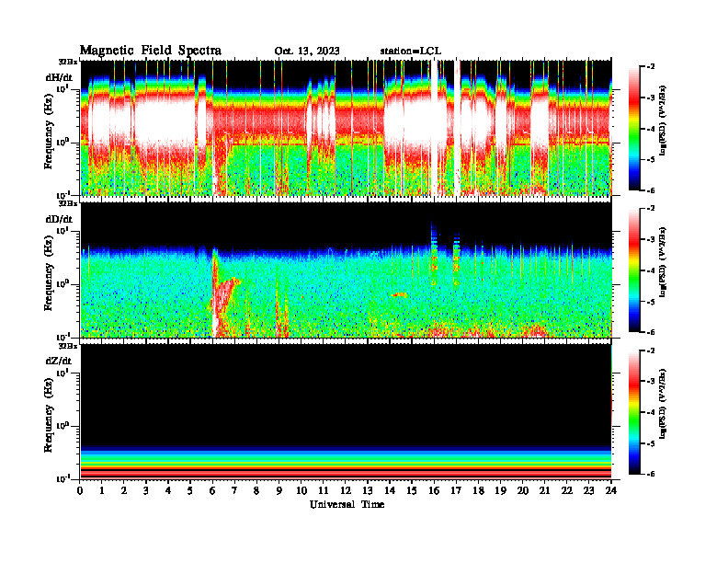Viewport: 728px width, 563px height.
Task: Click hour 16 on the time axis
Action: coord(434,490)
